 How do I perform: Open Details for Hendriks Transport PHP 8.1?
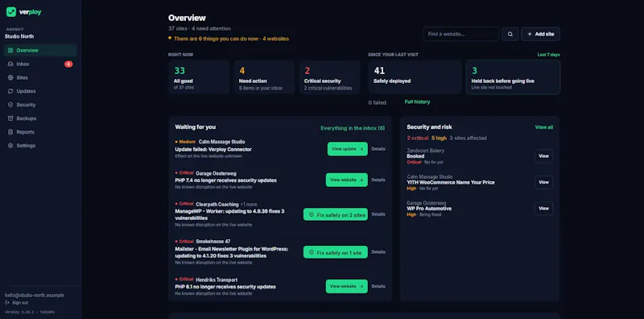[378, 286]
